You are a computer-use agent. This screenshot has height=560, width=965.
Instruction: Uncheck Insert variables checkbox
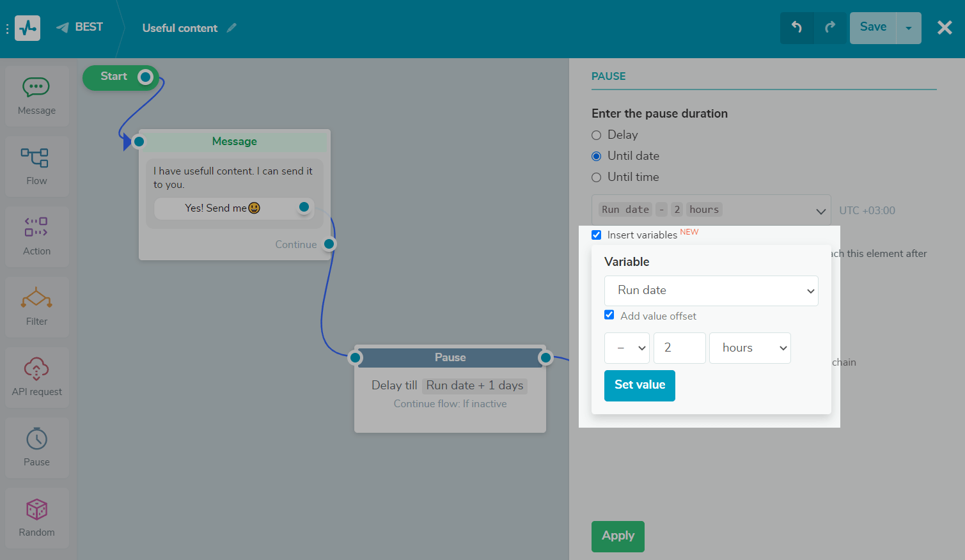pos(597,235)
